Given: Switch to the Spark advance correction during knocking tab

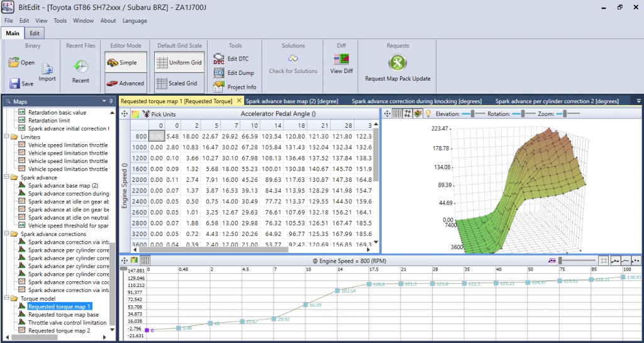Looking at the screenshot, I should click(417, 101).
